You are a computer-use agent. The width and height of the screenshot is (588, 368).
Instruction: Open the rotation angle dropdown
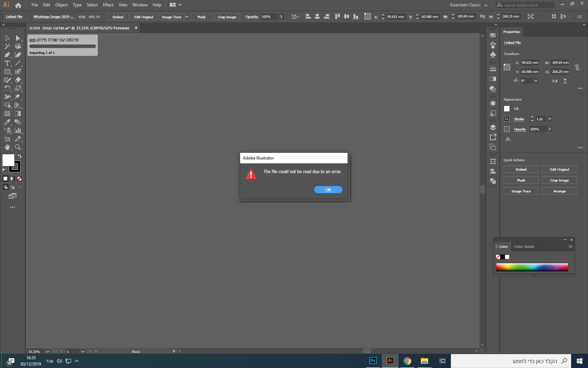(x=535, y=81)
